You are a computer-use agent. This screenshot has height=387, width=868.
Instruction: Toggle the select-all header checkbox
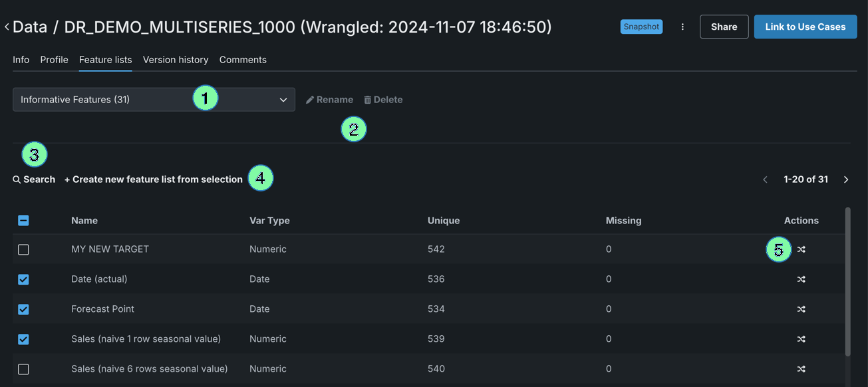pos(23,220)
